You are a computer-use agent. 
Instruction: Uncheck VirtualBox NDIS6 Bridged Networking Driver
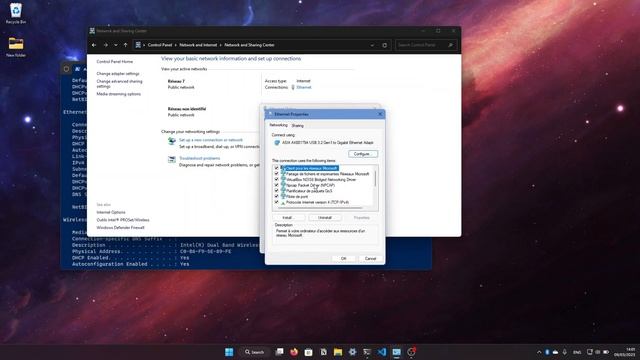click(276, 180)
